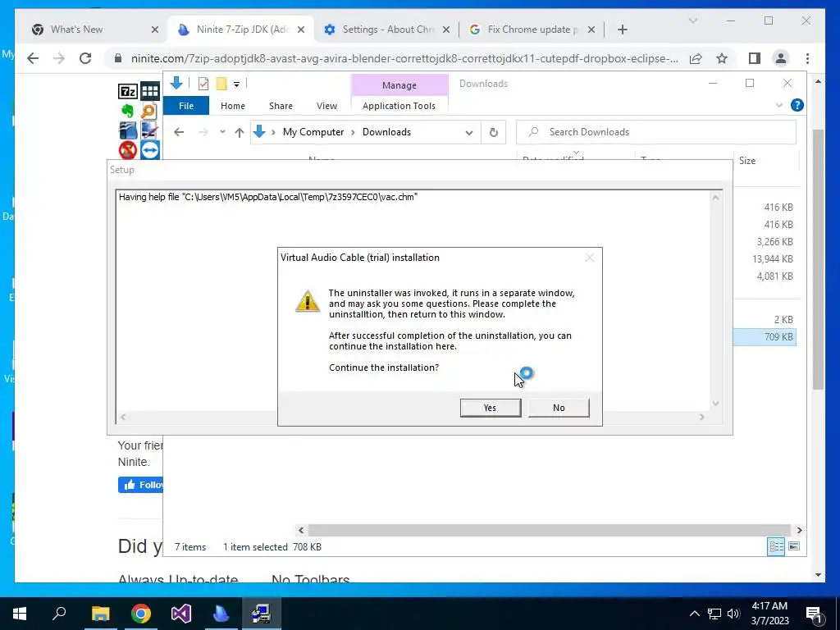Open the Windows notification center

[x=815, y=614]
